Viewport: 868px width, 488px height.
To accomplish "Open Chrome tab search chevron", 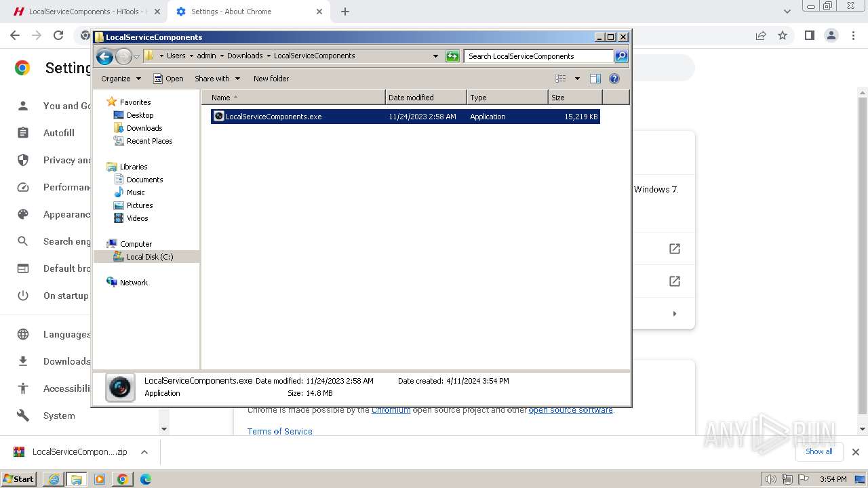I will [787, 12].
